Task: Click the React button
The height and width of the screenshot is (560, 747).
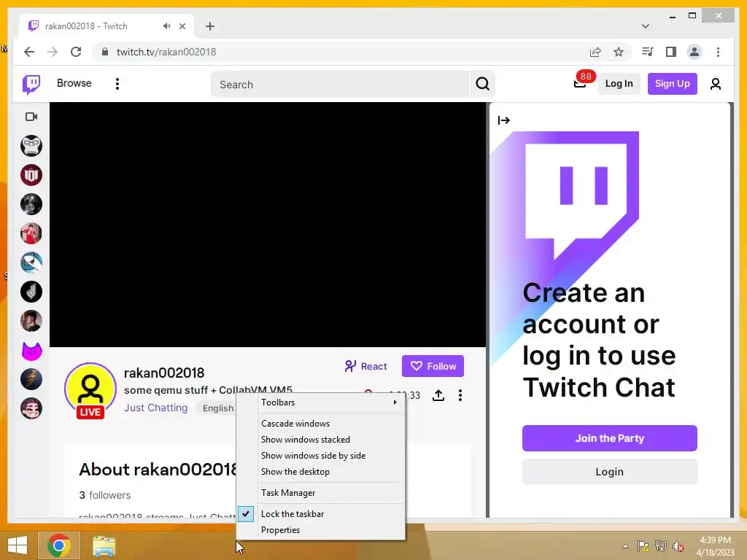Action: 366,366
